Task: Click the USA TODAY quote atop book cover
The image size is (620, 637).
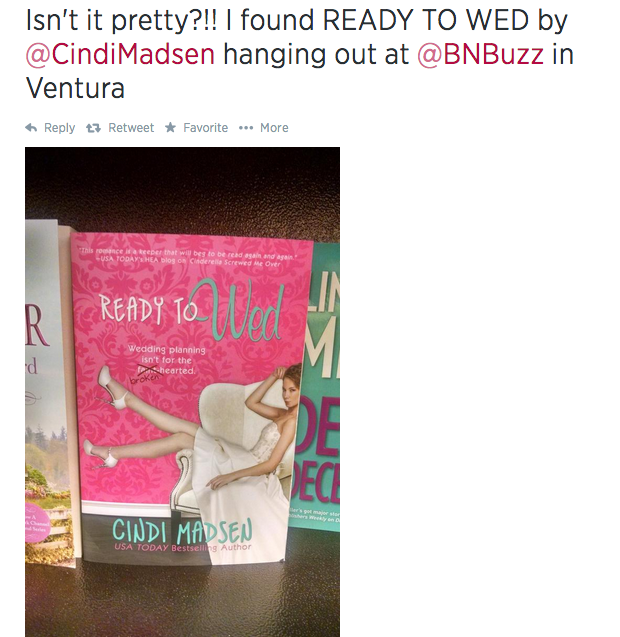Action: (188, 257)
